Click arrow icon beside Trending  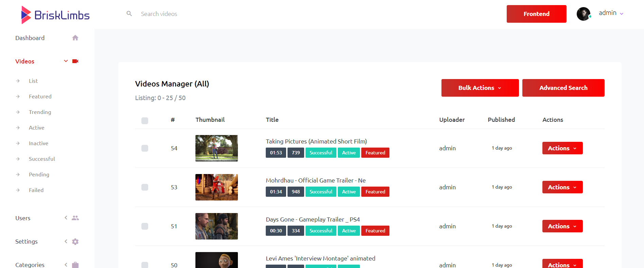(18, 112)
